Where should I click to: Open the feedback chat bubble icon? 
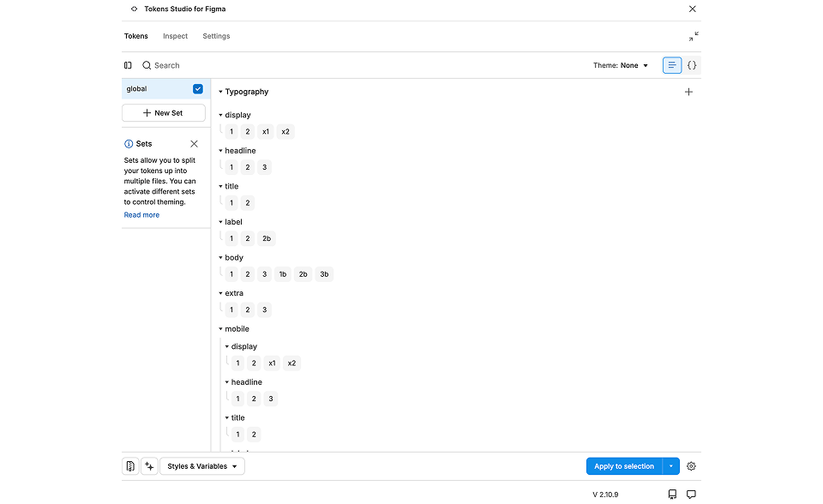(x=691, y=495)
